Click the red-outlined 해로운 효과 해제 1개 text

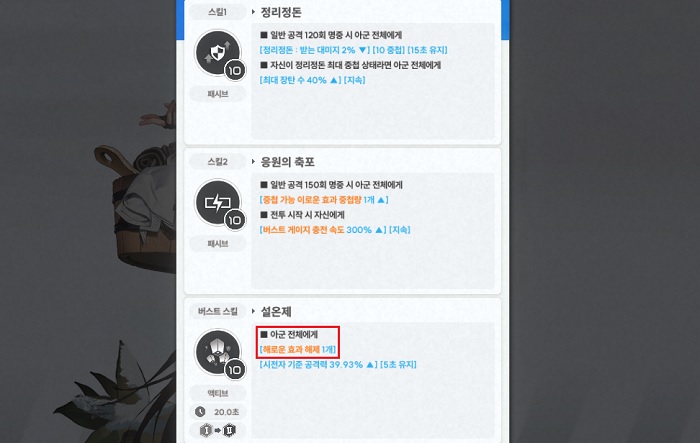298,349
